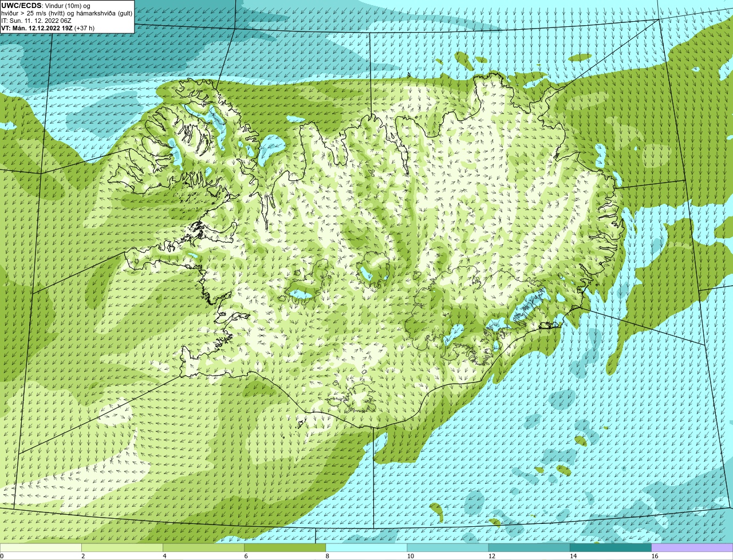Click the legend scale value 6
This screenshot has height=560, width=733.
(246, 556)
